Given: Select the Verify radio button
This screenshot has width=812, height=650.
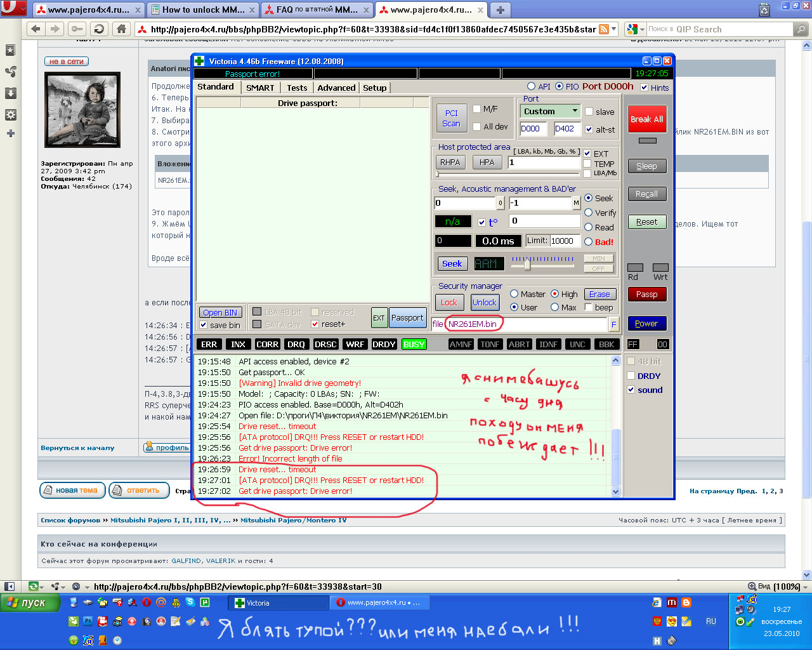Looking at the screenshot, I should click(x=588, y=213).
